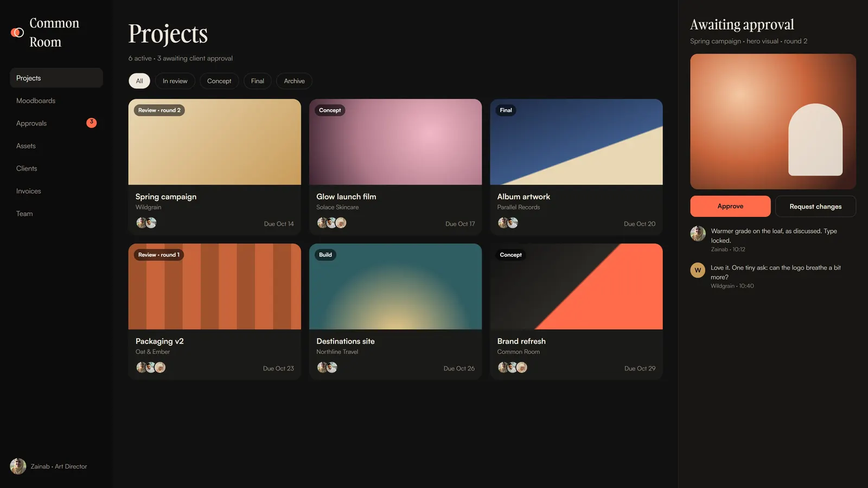The width and height of the screenshot is (868, 488).
Task: Click Request changes button
Action: (815, 206)
